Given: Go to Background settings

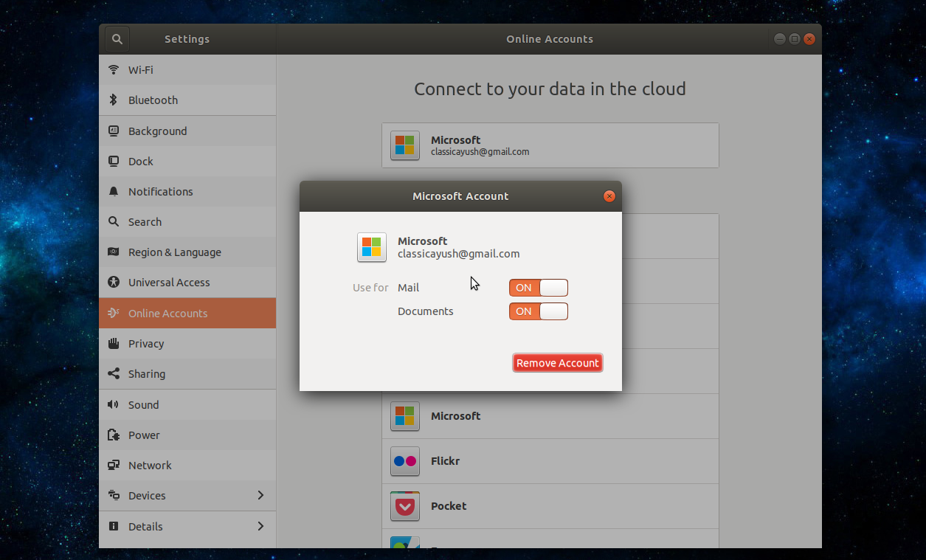Looking at the screenshot, I should (187, 131).
